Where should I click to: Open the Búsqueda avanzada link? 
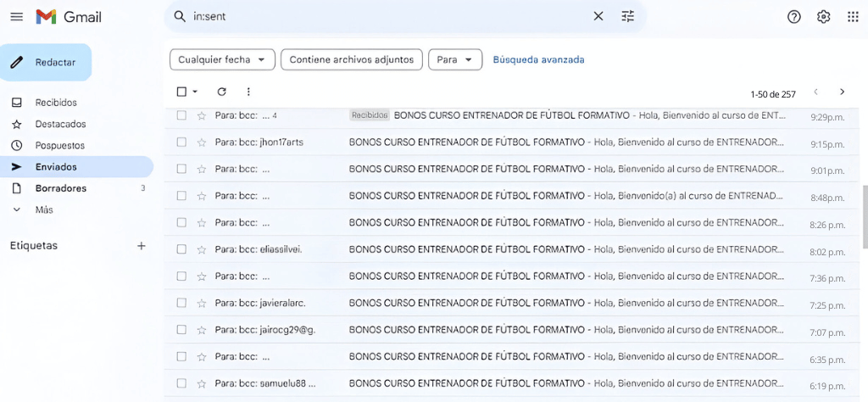[538, 59]
